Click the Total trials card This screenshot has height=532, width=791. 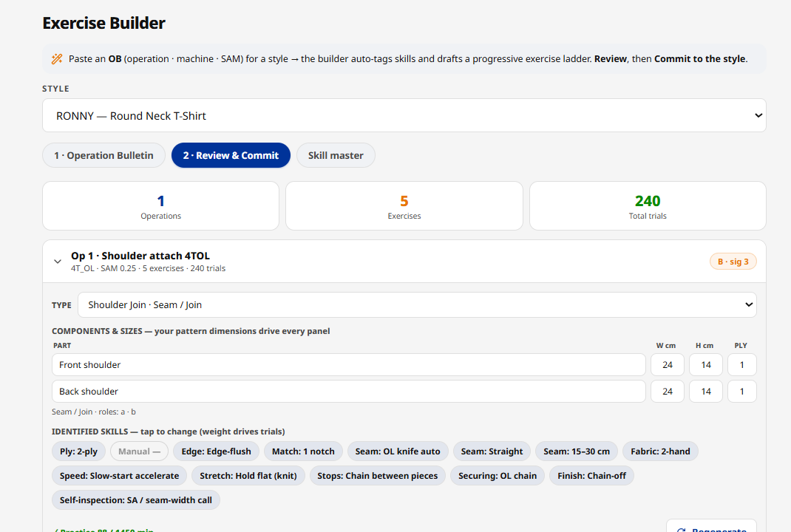point(648,205)
